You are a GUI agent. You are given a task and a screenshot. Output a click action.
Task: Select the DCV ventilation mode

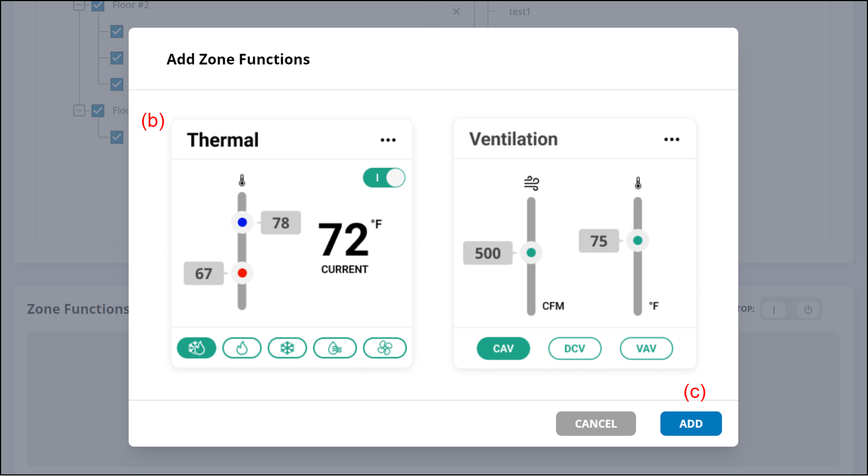pos(574,349)
